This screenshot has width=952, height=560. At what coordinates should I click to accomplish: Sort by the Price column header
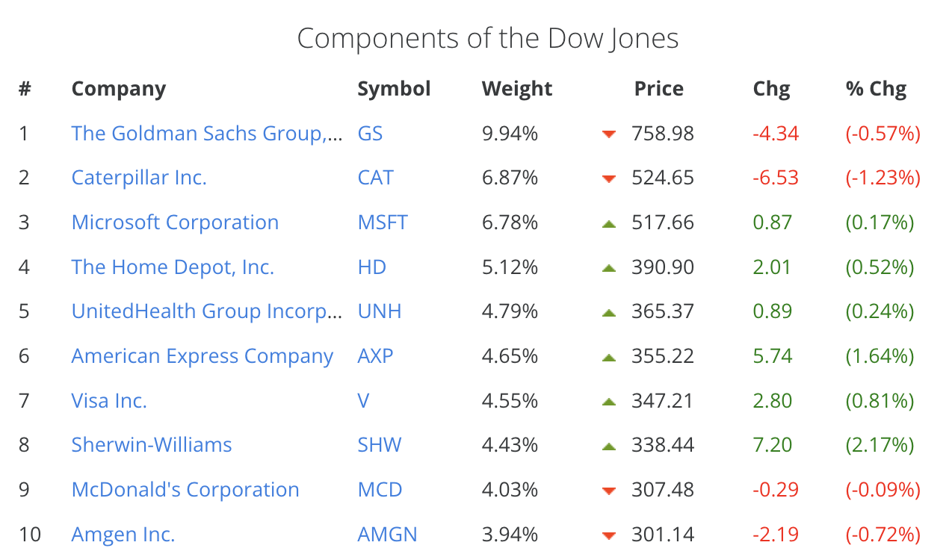(658, 89)
